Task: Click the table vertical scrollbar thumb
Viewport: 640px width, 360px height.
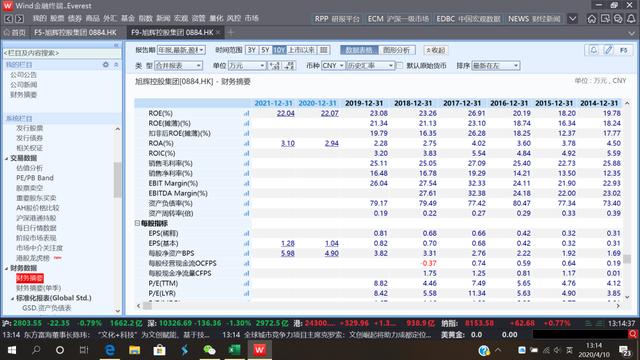Action: pos(627,259)
